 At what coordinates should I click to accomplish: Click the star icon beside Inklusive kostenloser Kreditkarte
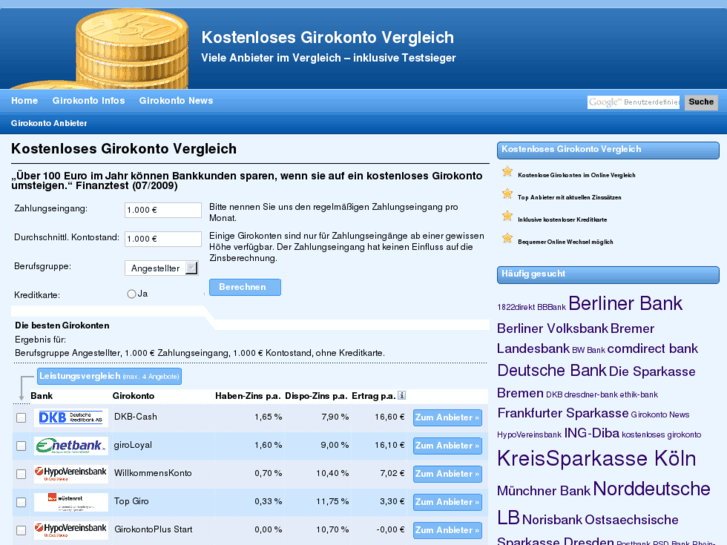pos(507,216)
